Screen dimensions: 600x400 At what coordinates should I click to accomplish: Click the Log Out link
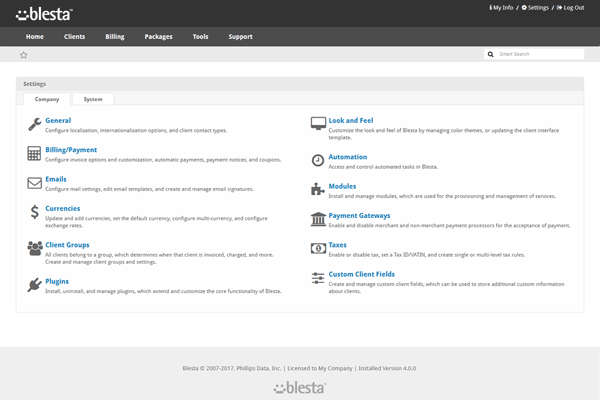coord(570,8)
